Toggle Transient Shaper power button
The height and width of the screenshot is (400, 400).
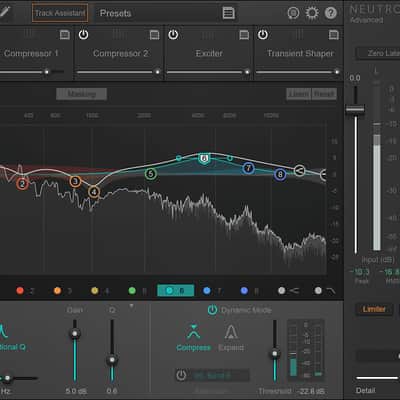pos(263,34)
